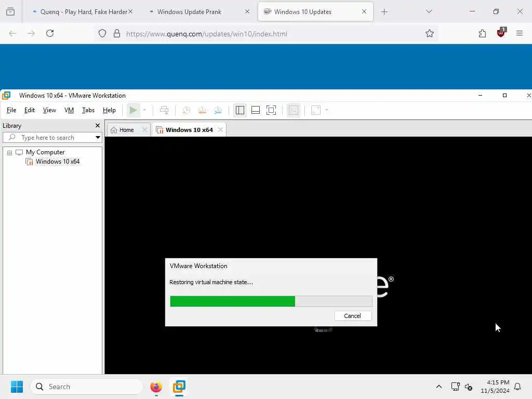Open the View menu in VMware
Viewport: 532px width, 399px height.
point(49,110)
